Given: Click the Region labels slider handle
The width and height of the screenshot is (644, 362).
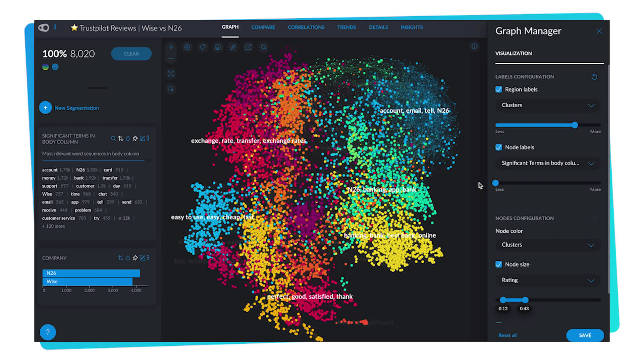Looking at the screenshot, I should pyautogui.click(x=575, y=125).
